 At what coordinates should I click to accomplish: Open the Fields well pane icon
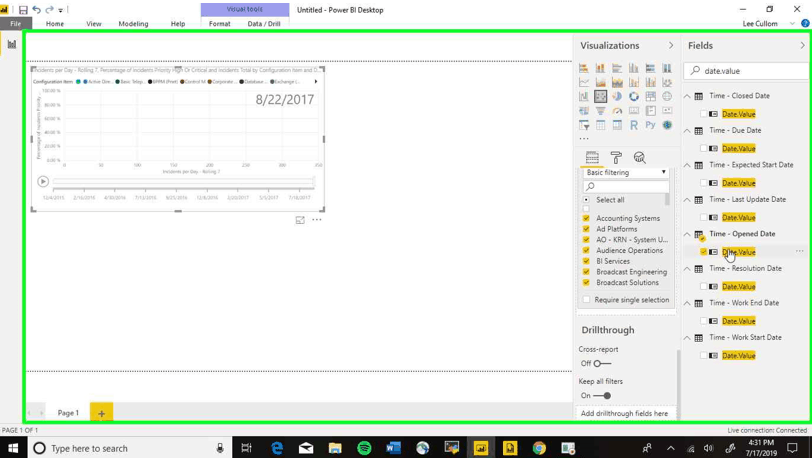(592, 157)
